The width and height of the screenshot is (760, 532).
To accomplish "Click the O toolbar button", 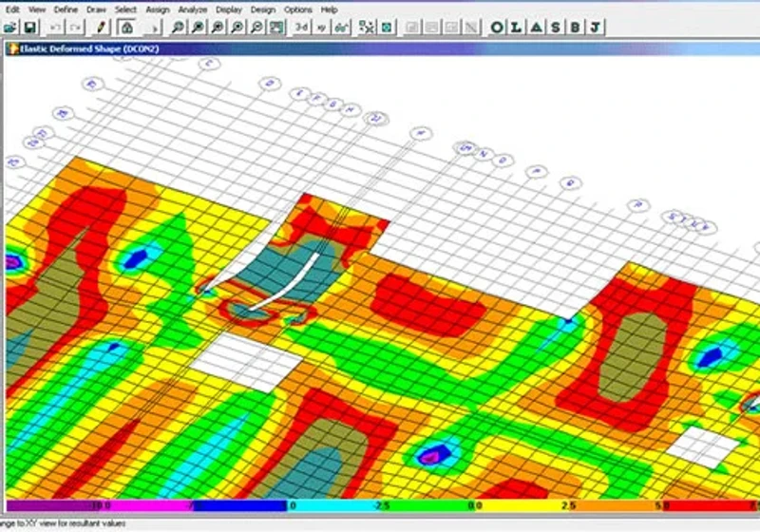I will [497, 28].
